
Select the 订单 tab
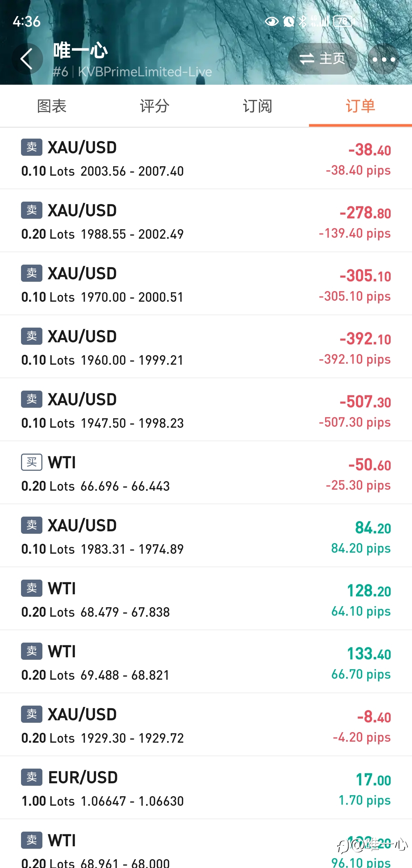pyautogui.click(x=360, y=106)
